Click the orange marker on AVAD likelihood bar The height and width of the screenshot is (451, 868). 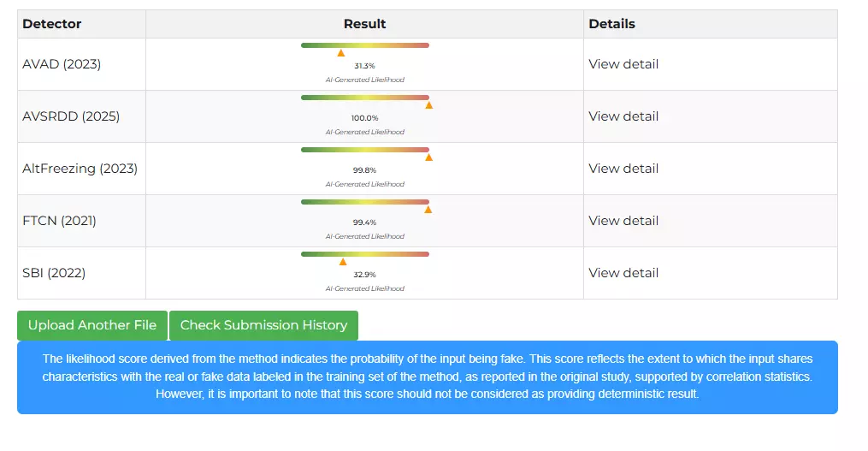click(x=341, y=53)
